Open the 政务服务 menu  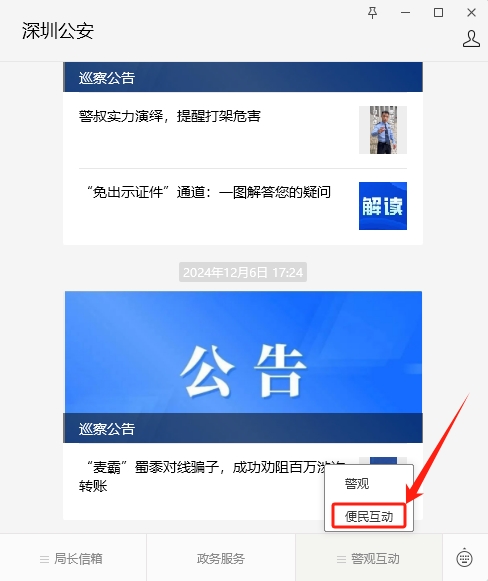221,558
